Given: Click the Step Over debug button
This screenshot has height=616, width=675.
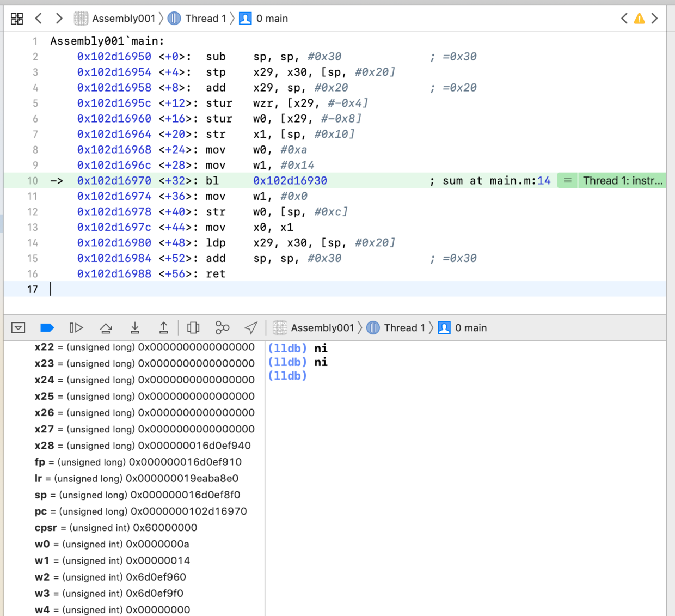Looking at the screenshot, I should point(106,328).
